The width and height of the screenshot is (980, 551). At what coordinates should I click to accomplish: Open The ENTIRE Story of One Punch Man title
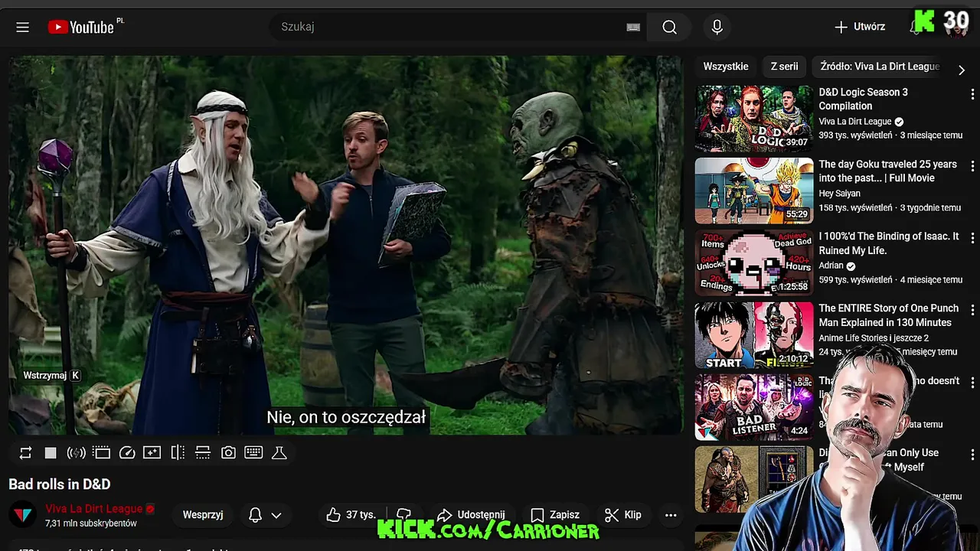click(x=888, y=315)
